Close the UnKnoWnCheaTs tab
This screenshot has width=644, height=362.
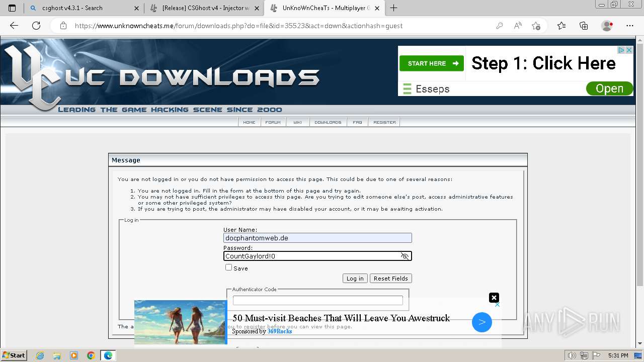pos(376,8)
